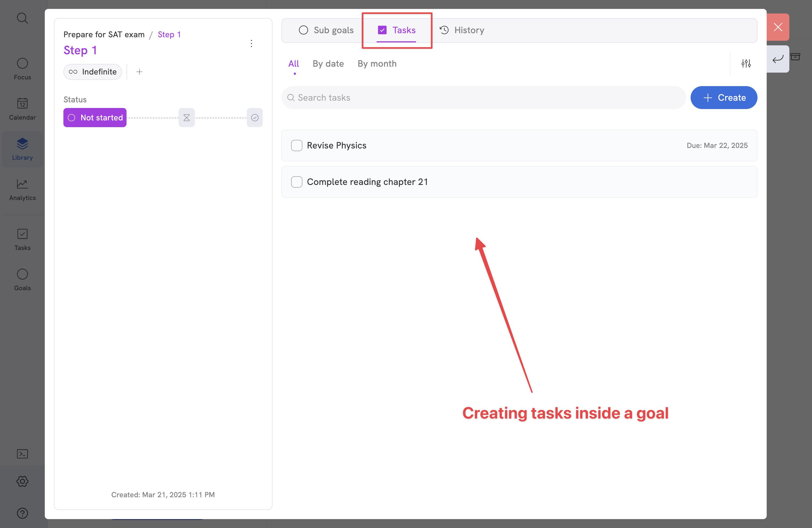Open the search icon in the sidebar
812x528 pixels.
(x=22, y=18)
